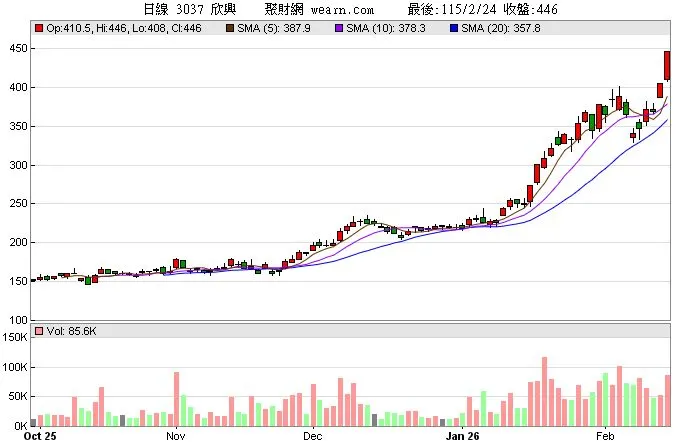Select the 'SMA (5): 387.9' legend text
The width and height of the screenshot is (700, 447).
click(x=274, y=29)
